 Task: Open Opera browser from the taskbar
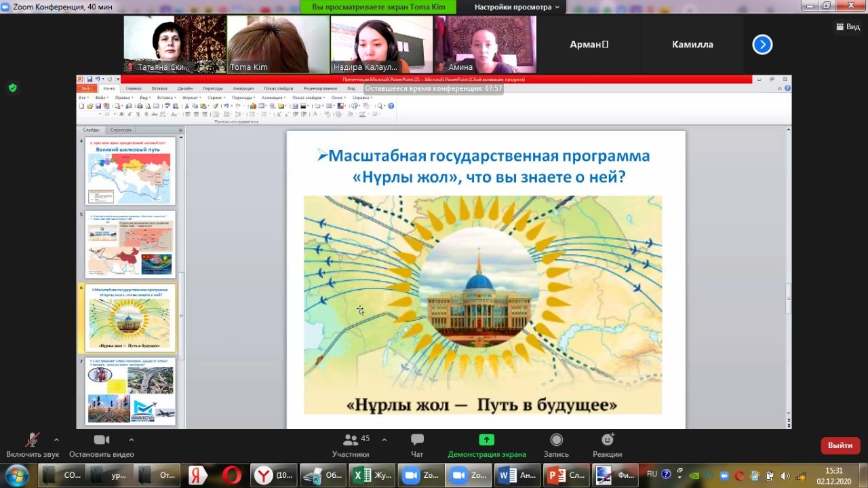coord(231,475)
